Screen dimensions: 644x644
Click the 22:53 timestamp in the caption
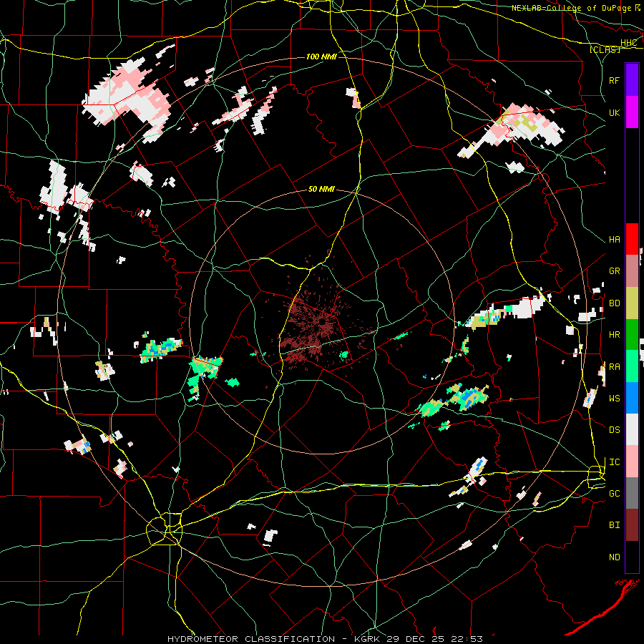468,639
